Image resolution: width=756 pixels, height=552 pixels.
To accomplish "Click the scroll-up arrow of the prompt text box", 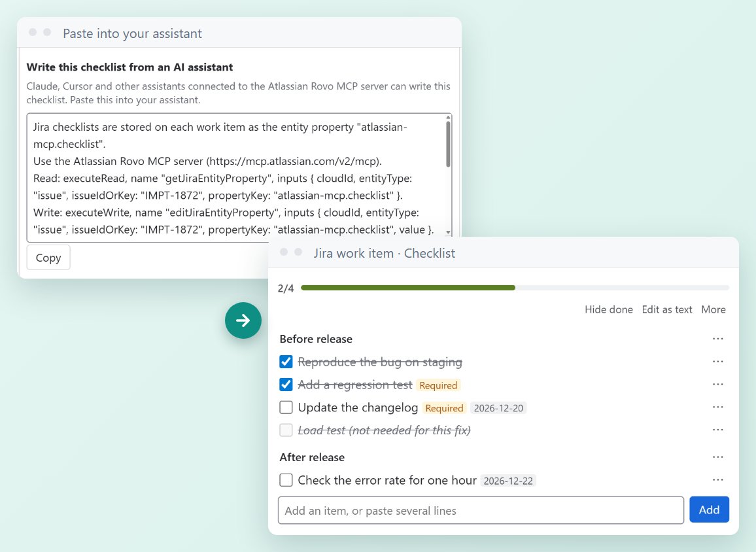I will coord(449,118).
